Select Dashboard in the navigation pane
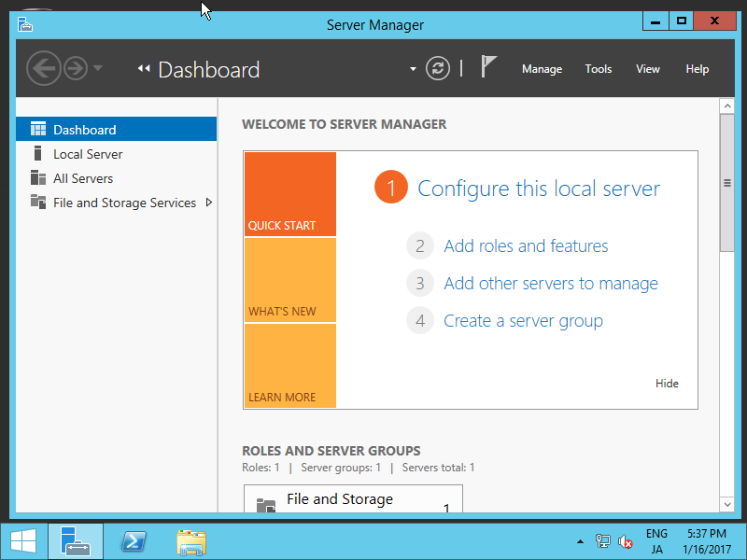The image size is (747, 560). click(x=116, y=129)
